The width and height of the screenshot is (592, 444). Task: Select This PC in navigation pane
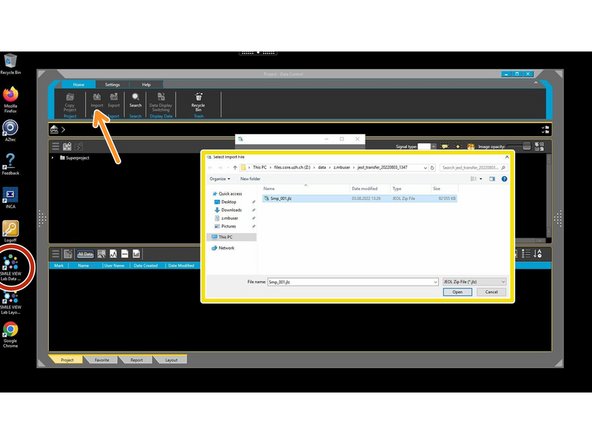pos(231,237)
